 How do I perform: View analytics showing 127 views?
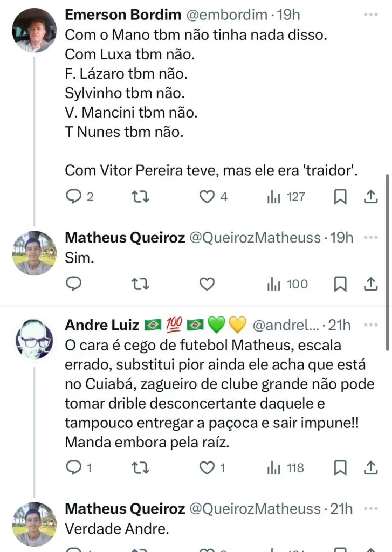(x=286, y=198)
